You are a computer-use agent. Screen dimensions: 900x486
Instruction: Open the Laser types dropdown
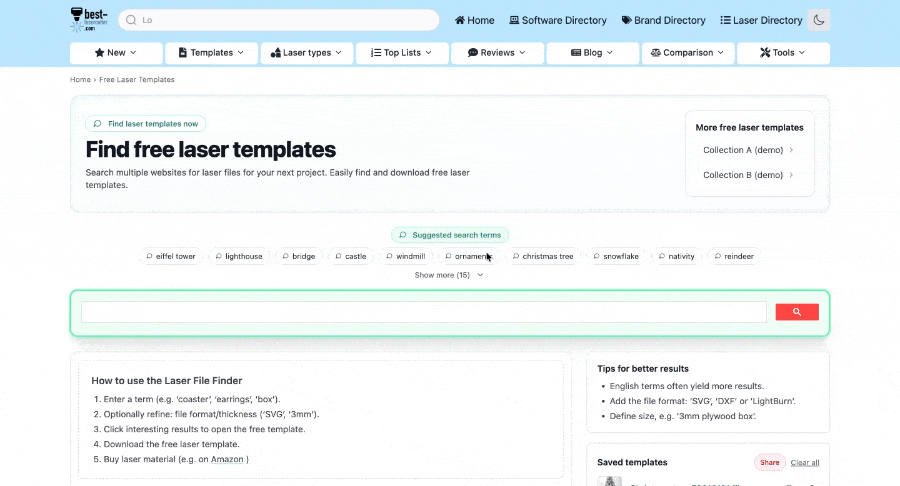pos(306,53)
